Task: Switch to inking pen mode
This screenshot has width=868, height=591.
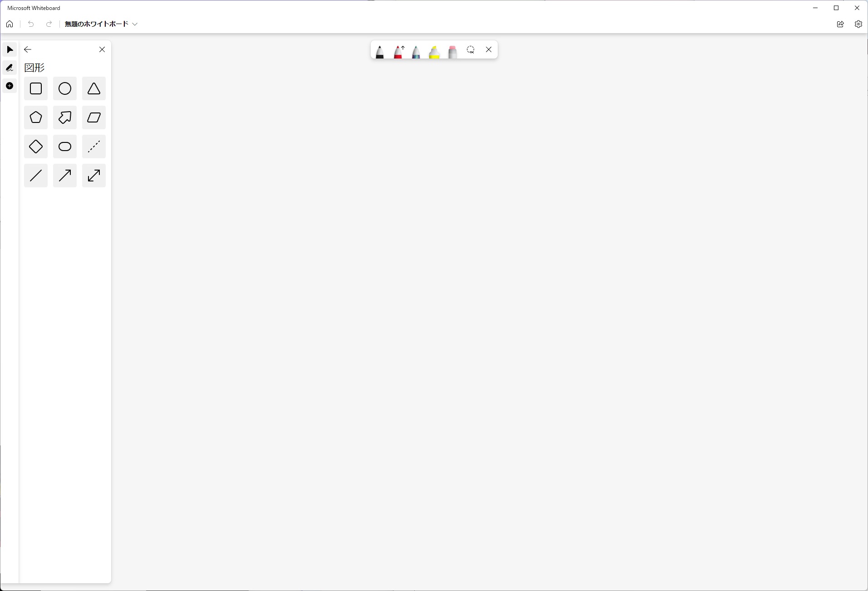Action: click(10, 68)
